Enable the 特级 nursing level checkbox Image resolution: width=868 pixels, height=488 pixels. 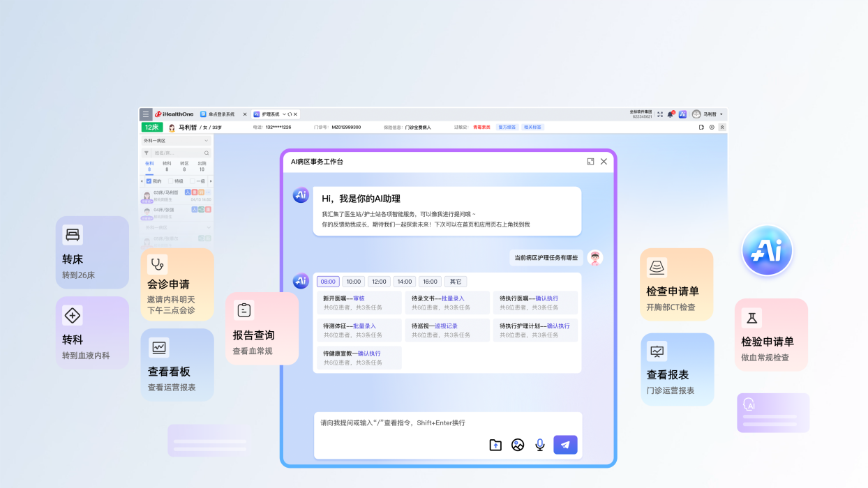170,181
